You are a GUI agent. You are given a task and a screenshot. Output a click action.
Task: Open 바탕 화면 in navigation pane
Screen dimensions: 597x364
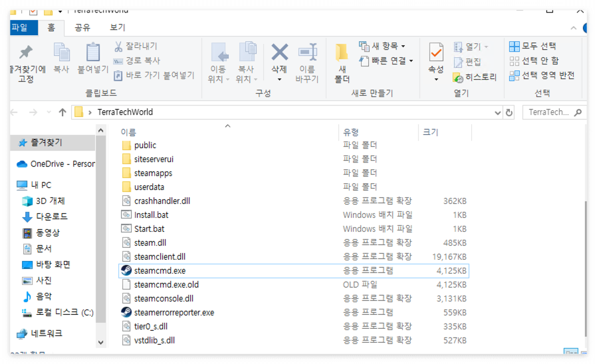coord(46,264)
